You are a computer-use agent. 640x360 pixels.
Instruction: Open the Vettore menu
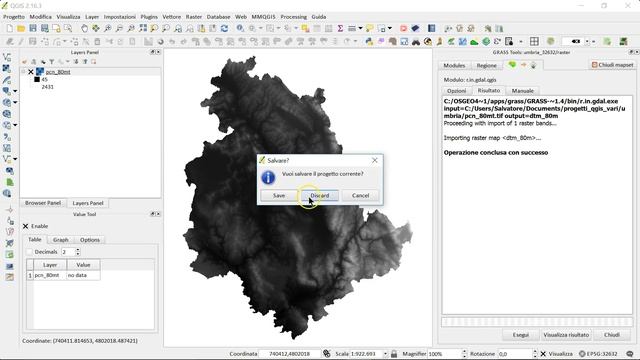[x=171, y=17]
